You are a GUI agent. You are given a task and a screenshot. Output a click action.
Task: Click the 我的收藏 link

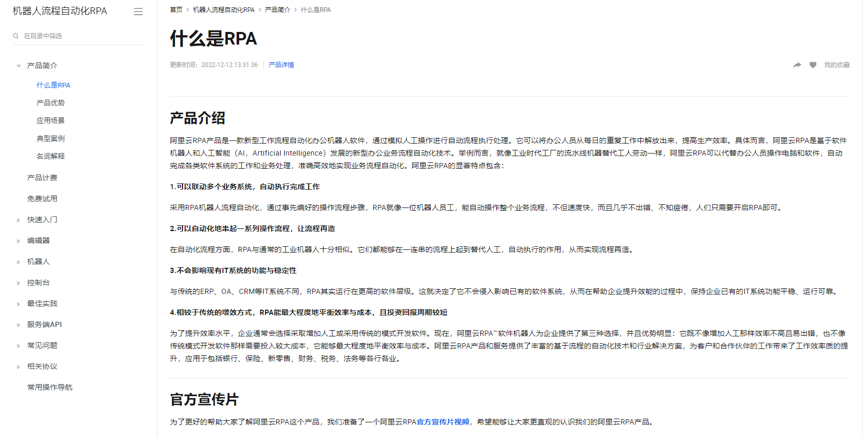[x=837, y=65]
